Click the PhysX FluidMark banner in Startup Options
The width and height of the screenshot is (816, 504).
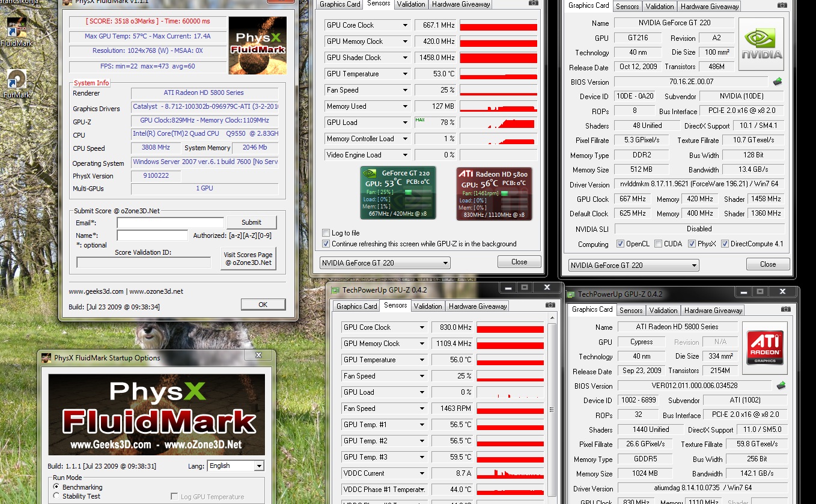coord(157,414)
